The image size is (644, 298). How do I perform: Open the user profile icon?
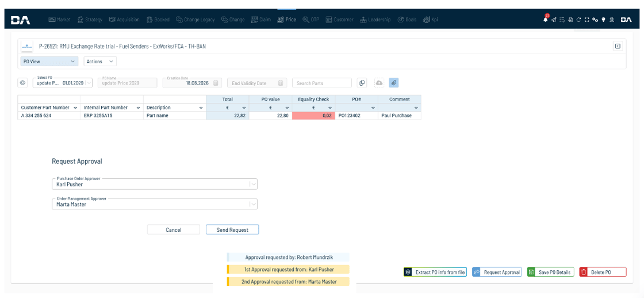[612, 20]
